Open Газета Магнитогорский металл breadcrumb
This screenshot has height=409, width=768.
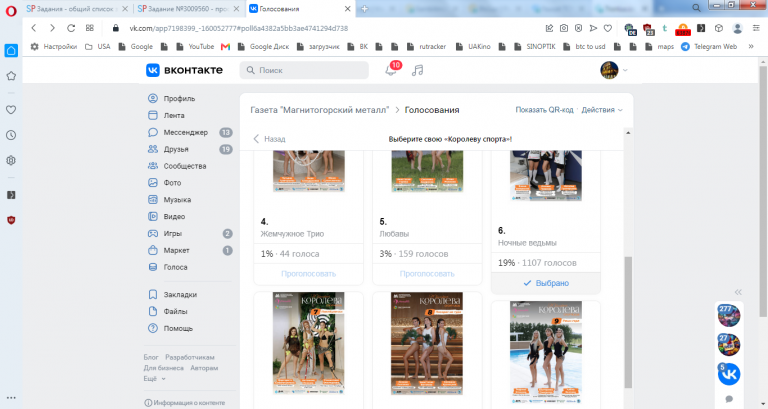pyautogui.click(x=319, y=110)
